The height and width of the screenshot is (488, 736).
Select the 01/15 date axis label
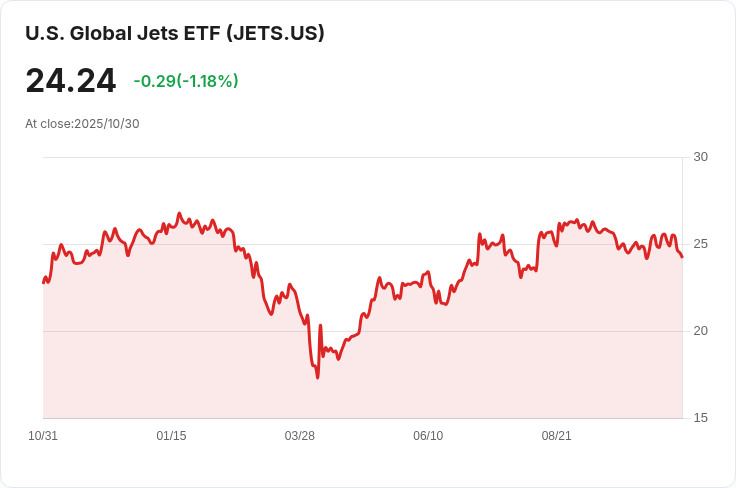click(x=171, y=436)
